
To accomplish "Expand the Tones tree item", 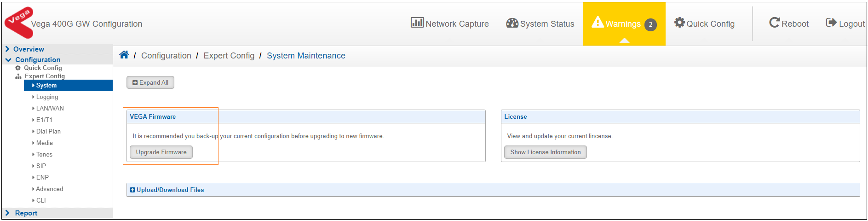I will pyautogui.click(x=33, y=155).
